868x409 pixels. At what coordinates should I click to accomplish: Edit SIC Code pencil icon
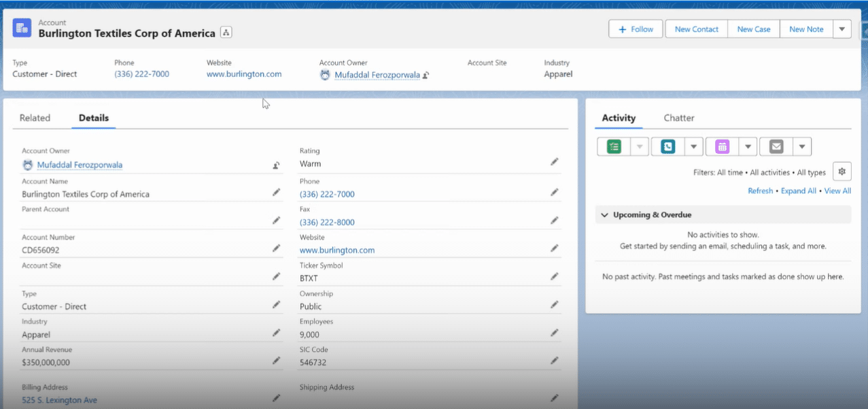555,361
